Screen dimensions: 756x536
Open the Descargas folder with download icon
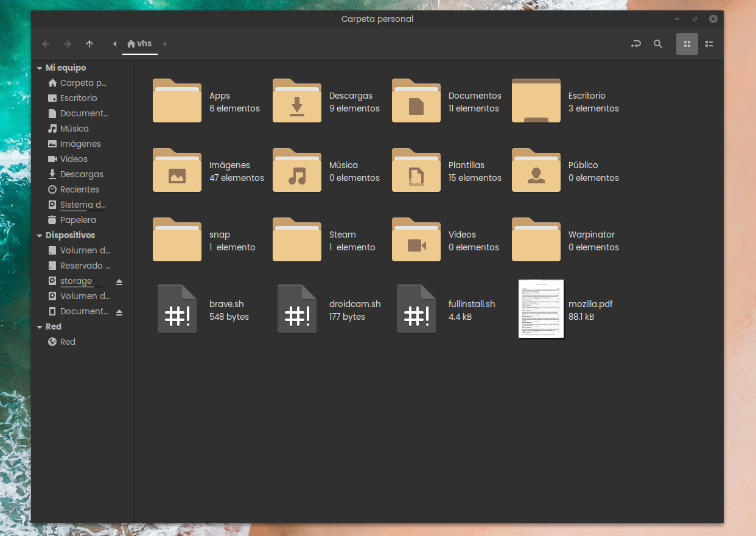tap(297, 100)
